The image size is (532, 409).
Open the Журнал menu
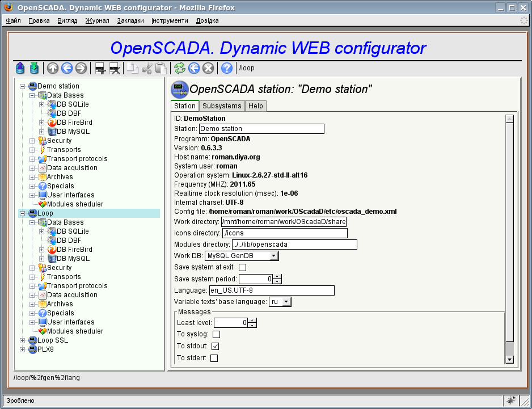[x=98, y=20]
